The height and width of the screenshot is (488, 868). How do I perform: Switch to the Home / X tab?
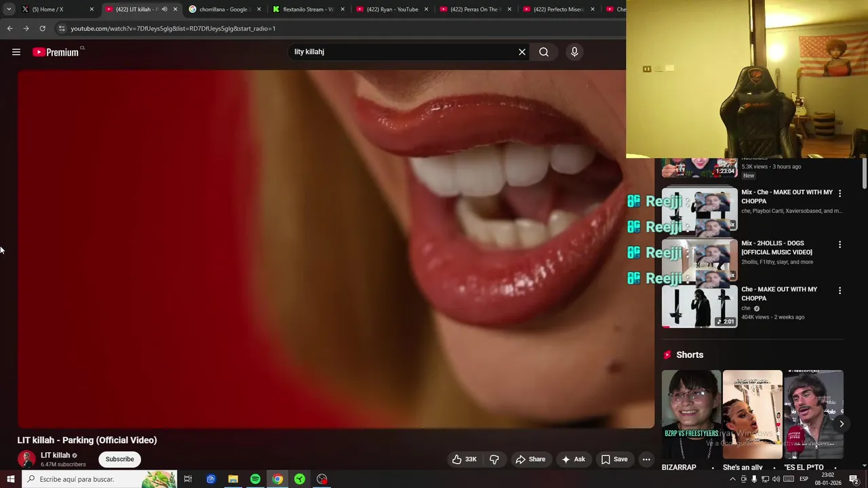[x=58, y=9]
